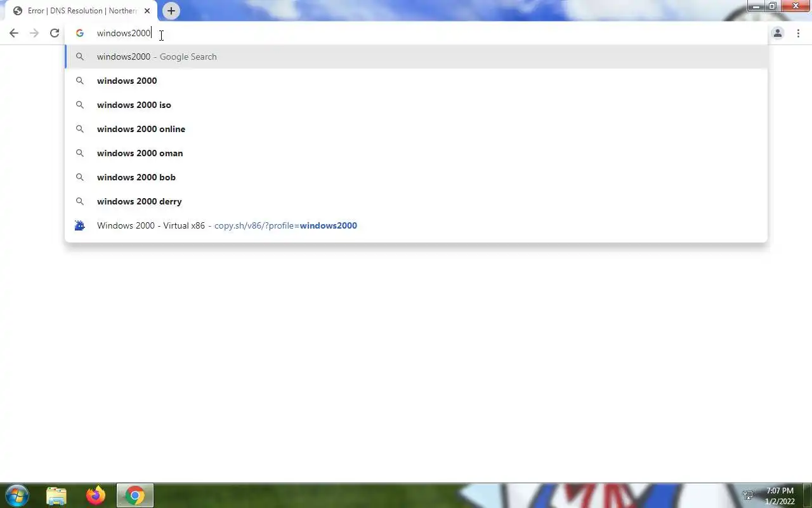The image size is (812, 508).
Task: Choose the 'windows2000 - Google Search' suggestion
Action: pos(416,57)
